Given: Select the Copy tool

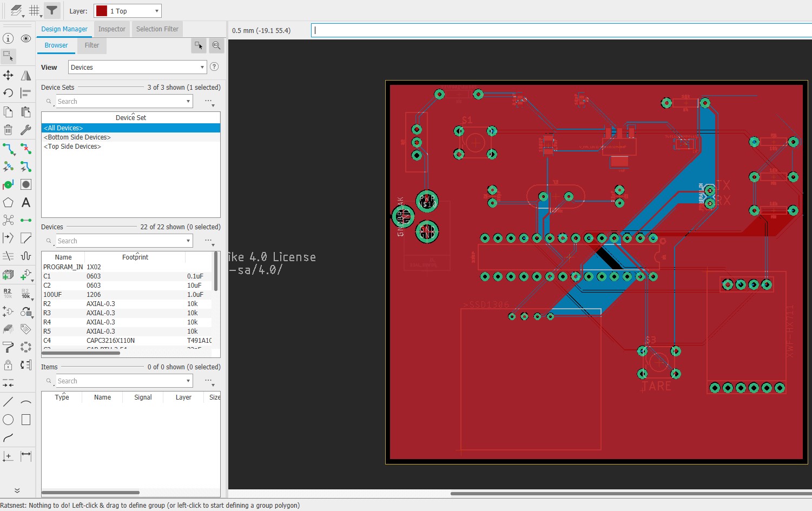Looking at the screenshot, I should 8,112.
